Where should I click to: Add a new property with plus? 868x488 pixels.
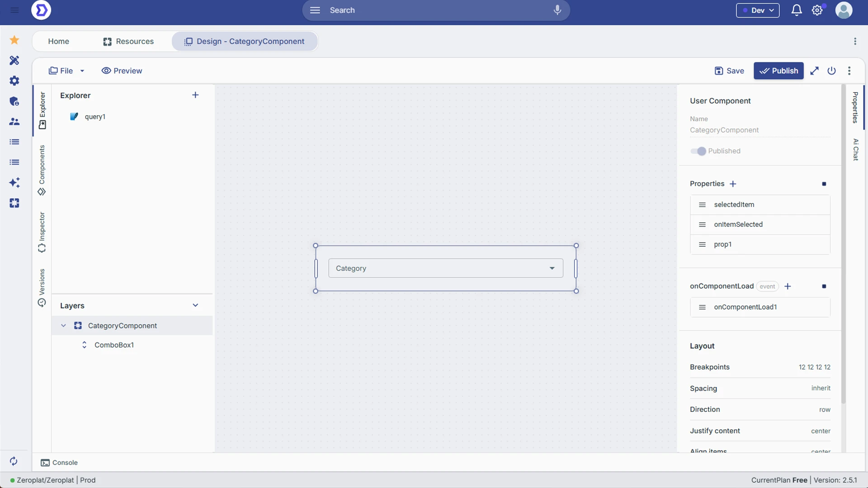pyautogui.click(x=733, y=183)
